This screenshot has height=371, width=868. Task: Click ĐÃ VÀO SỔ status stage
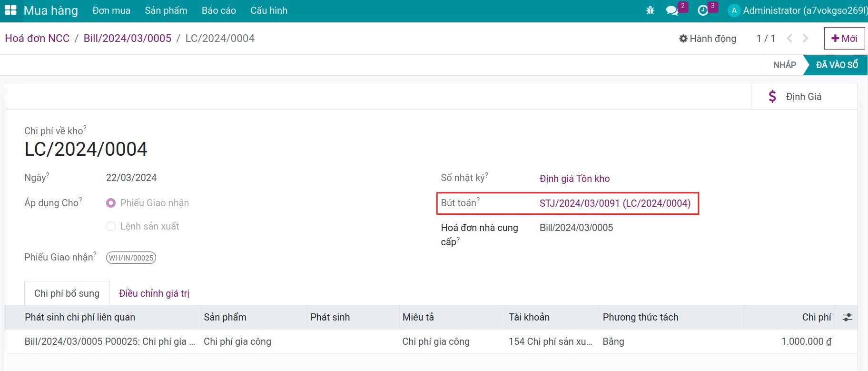837,65
